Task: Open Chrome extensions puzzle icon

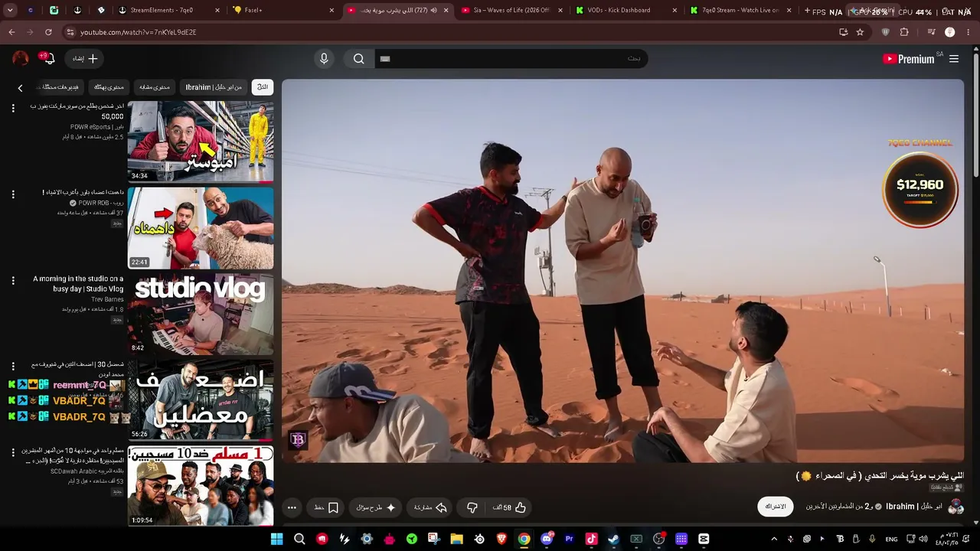Action: (904, 32)
